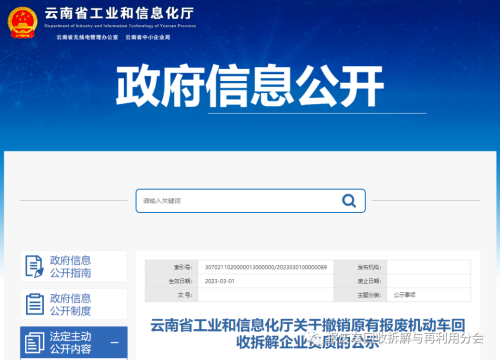Focus the keyword search input field
The width and height of the screenshot is (500, 360).
pos(251,201)
